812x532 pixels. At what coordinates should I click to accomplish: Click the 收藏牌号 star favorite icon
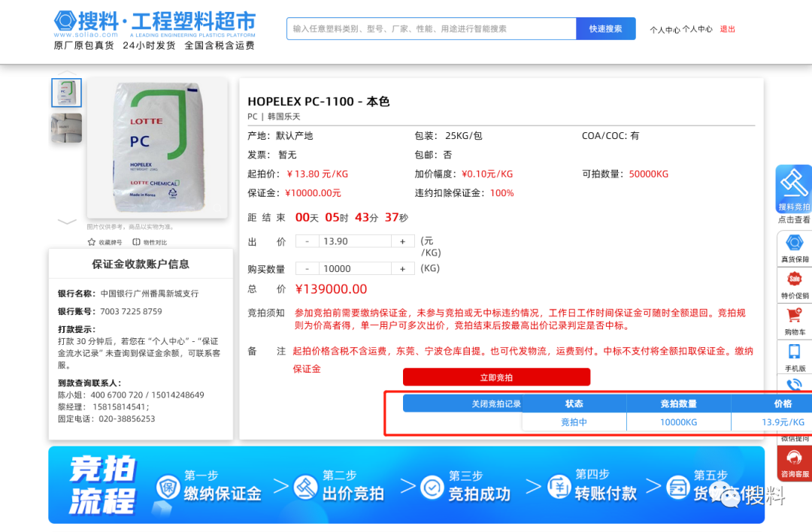92,242
